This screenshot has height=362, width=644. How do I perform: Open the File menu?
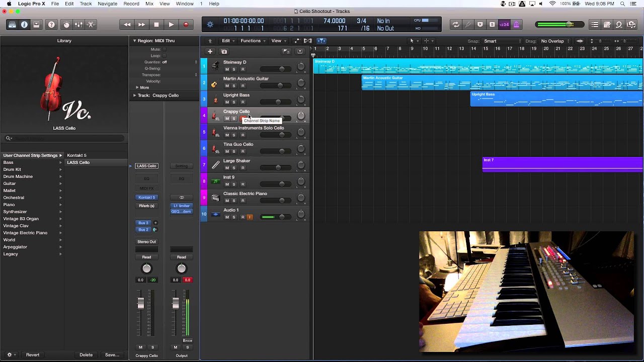tap(55, 4)
